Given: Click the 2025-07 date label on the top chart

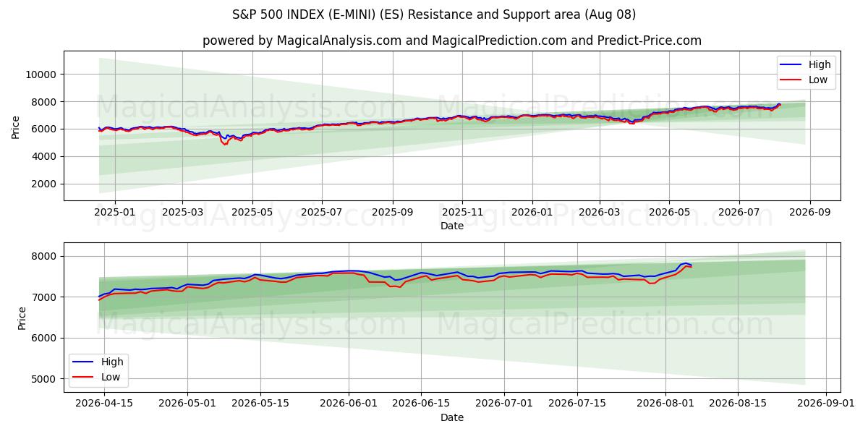Looking at the screenshot, I should (321, 212).
